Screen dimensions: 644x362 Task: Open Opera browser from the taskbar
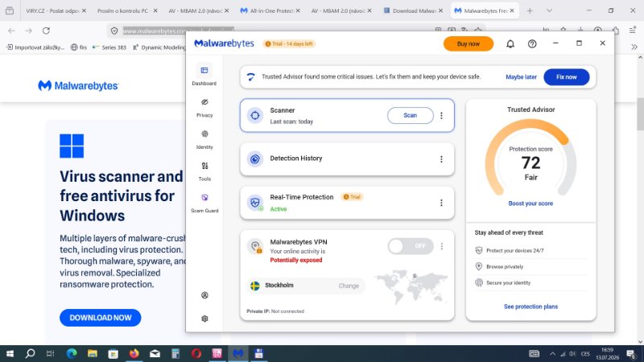[x=196, y=353]
